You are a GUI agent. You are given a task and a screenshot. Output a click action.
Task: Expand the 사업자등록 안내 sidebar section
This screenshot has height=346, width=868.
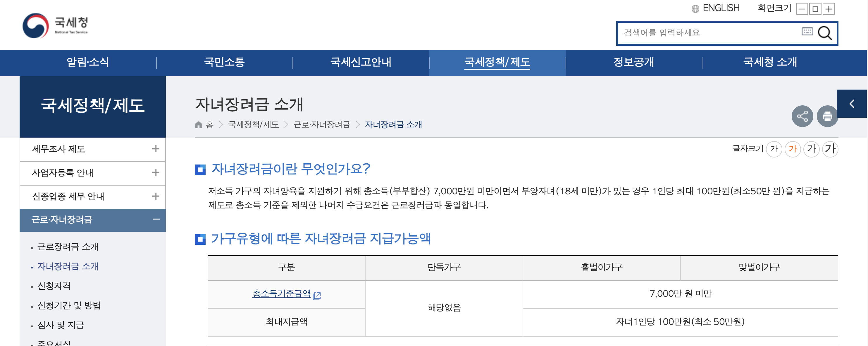[x=155, y=173]
